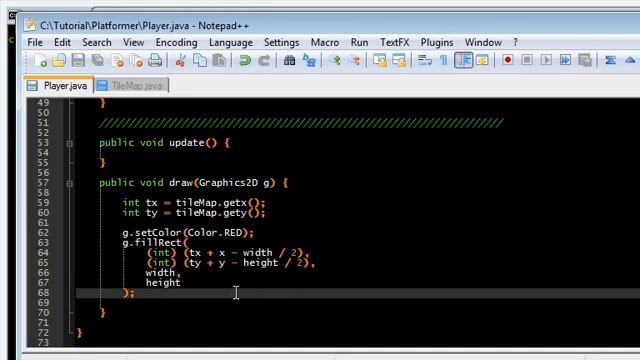Paste from clipboard toolbar icon

pyautogui.click(x=219, y=61)
